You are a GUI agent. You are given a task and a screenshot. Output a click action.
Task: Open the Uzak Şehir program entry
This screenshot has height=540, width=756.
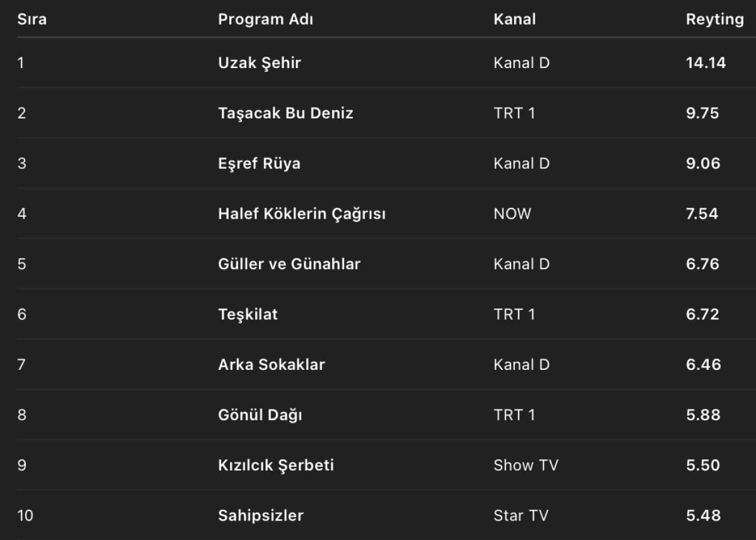[260, 62]
